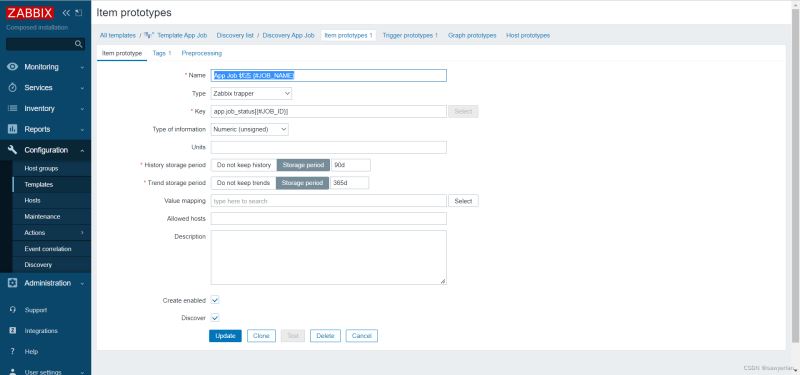Screen dimensions: 800x375
Task: Click the sidebar search magnifier icon
Action: (79, 44)
